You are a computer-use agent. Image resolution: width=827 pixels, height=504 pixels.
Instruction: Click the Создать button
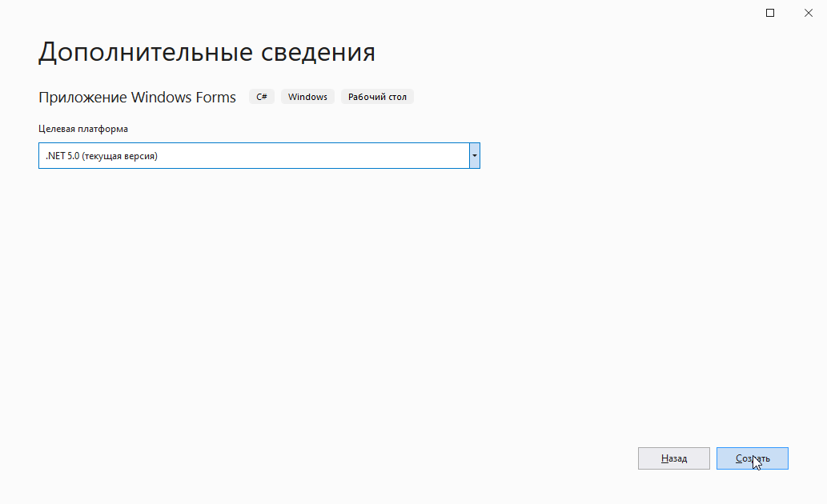(752, 458)
